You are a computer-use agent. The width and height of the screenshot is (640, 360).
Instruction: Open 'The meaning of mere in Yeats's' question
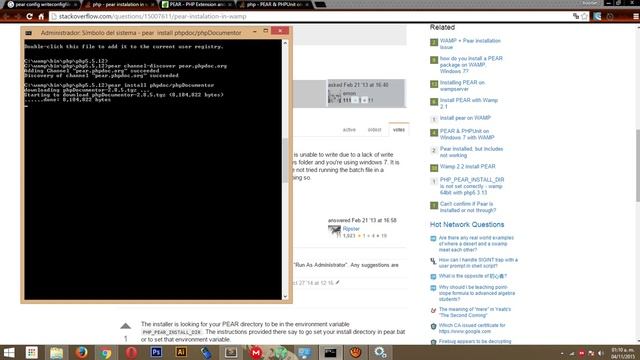coord(475,312)
